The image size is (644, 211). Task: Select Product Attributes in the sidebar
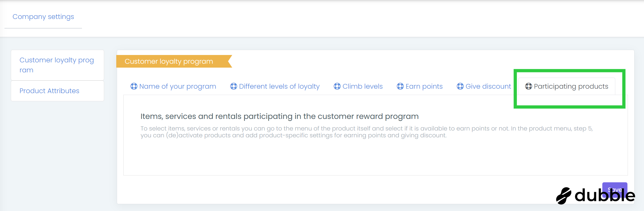[x=50, y=91]
